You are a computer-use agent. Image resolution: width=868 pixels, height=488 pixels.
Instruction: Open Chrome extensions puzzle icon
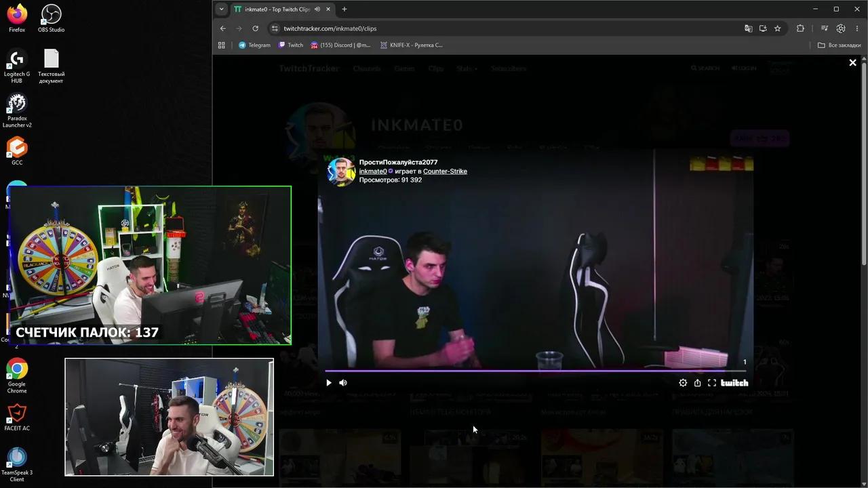point(800,28)
